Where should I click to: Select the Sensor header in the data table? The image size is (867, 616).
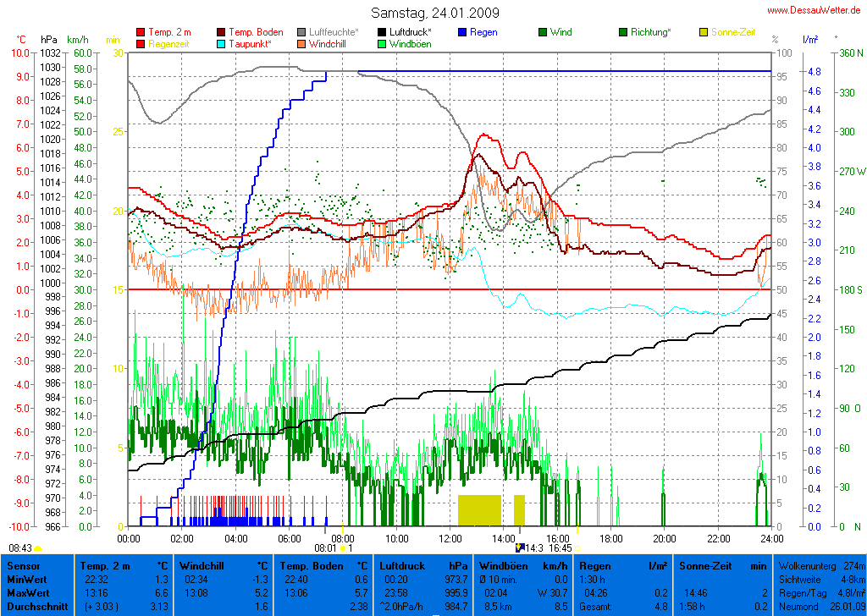[x=24, y=565]
